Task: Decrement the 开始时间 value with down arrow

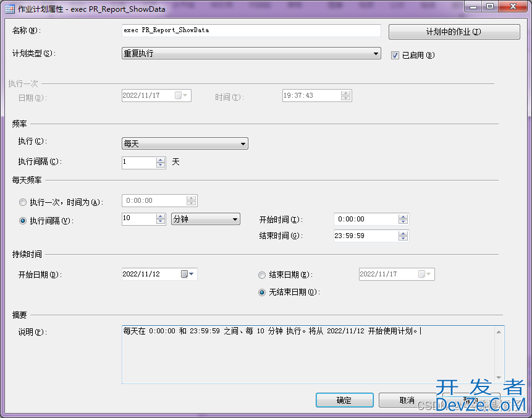Action: coord(403,222)
